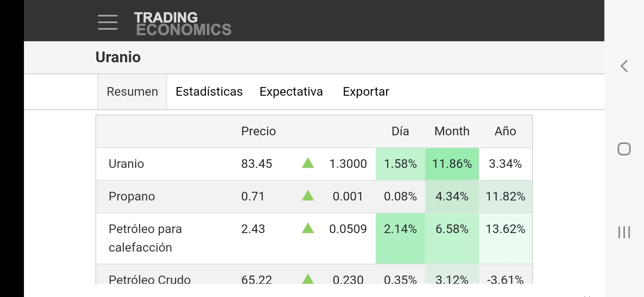The image size is (644, 297).
Task: Tap the Trading Economics logo
Action: [183, 24]
